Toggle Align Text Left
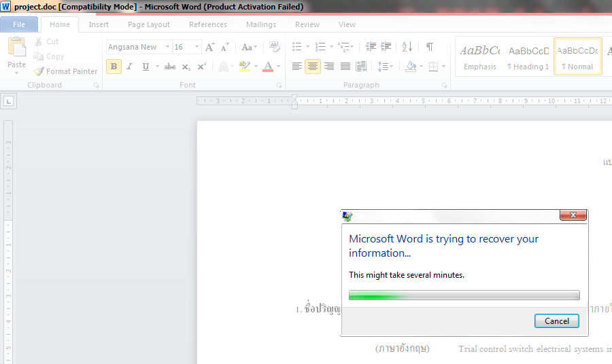 [x=297, y=67]
